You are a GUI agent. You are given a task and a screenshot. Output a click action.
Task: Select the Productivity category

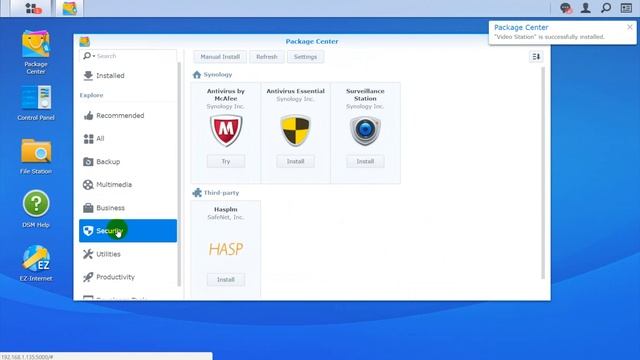tap(128, 277)
